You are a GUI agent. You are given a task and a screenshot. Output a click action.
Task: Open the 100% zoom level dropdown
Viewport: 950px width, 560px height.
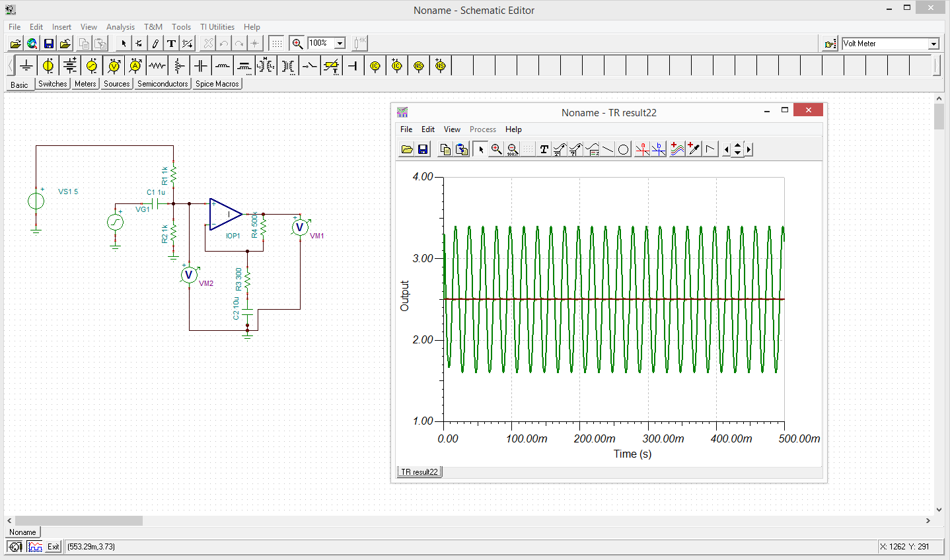point(340,44)
